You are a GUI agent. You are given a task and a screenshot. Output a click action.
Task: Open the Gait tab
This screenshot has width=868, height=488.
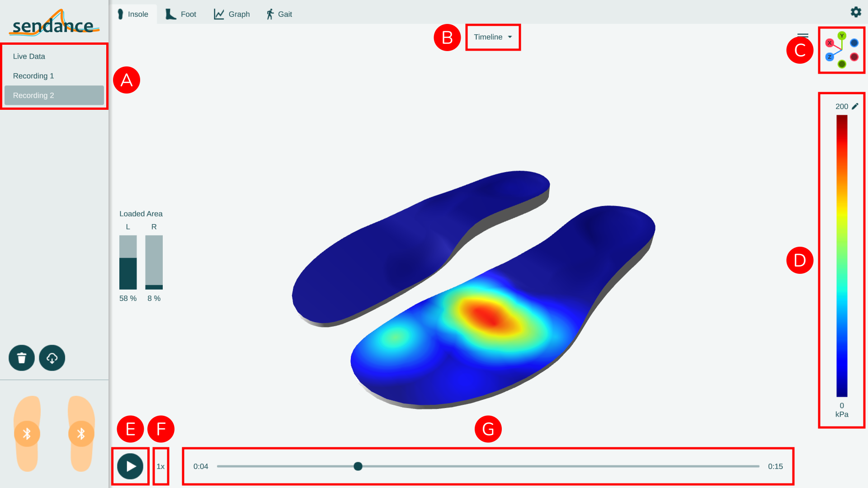(279, 14)
